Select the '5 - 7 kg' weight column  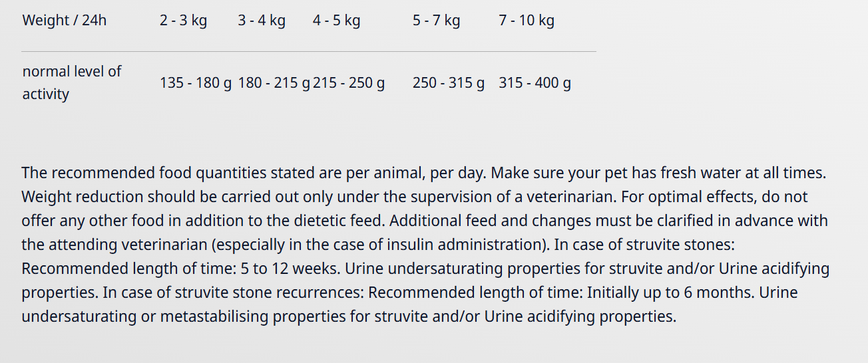(x=437, y=21)
